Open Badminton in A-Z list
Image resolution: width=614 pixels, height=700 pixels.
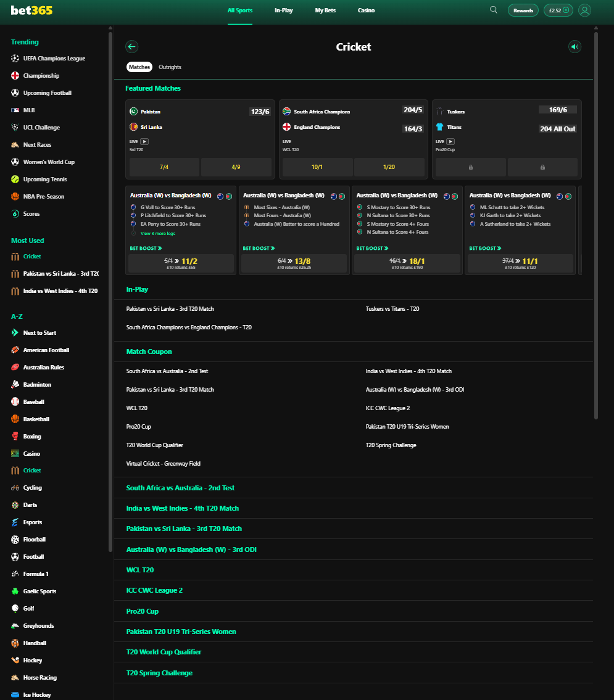click(x=37, y=385)
